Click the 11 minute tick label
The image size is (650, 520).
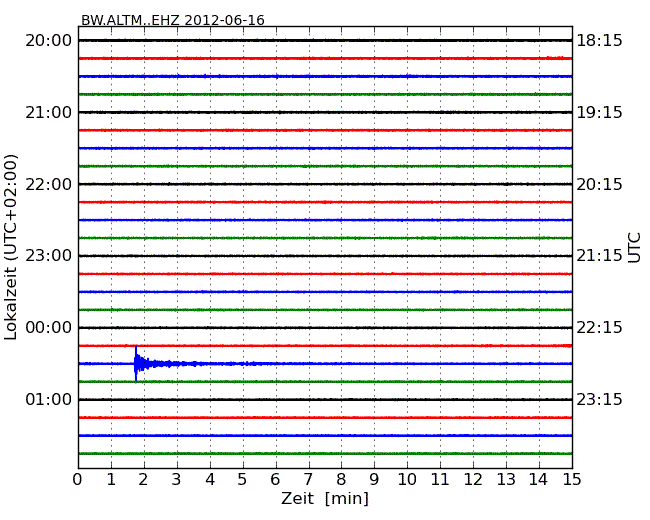(x=440, y=479)
